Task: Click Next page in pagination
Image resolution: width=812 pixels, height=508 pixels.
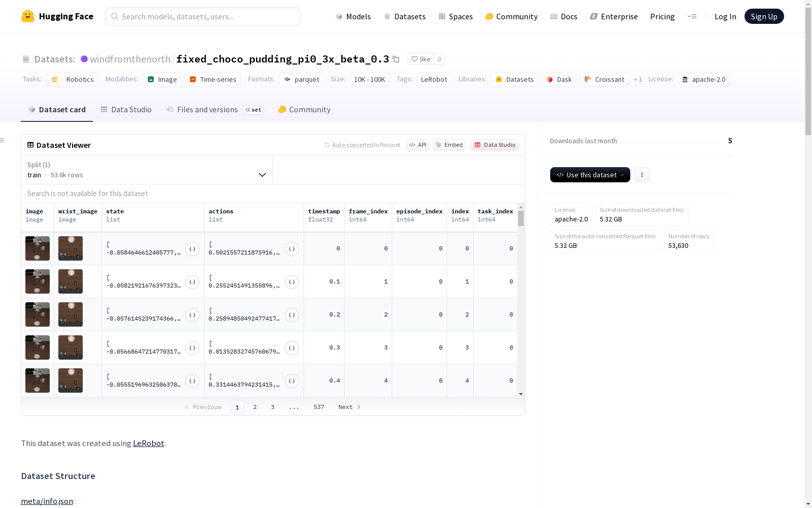Action: (x=350, y=407)
